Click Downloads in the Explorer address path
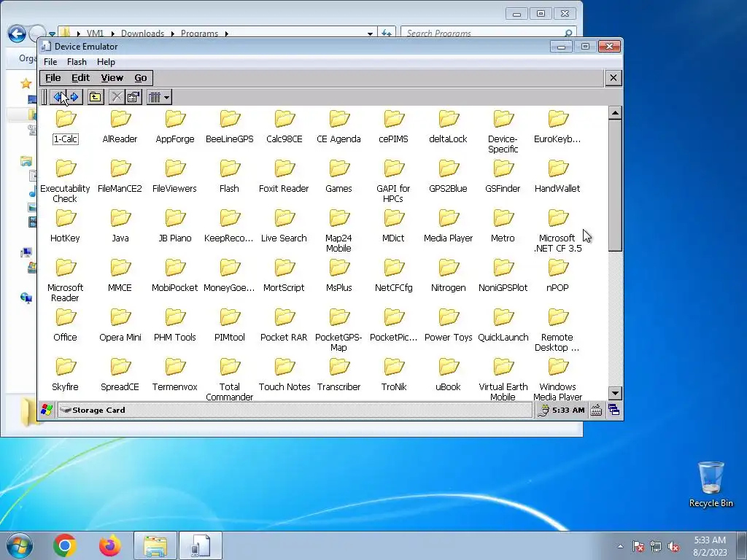This screenshot has height=560, width=747. (x=142, y=34)
